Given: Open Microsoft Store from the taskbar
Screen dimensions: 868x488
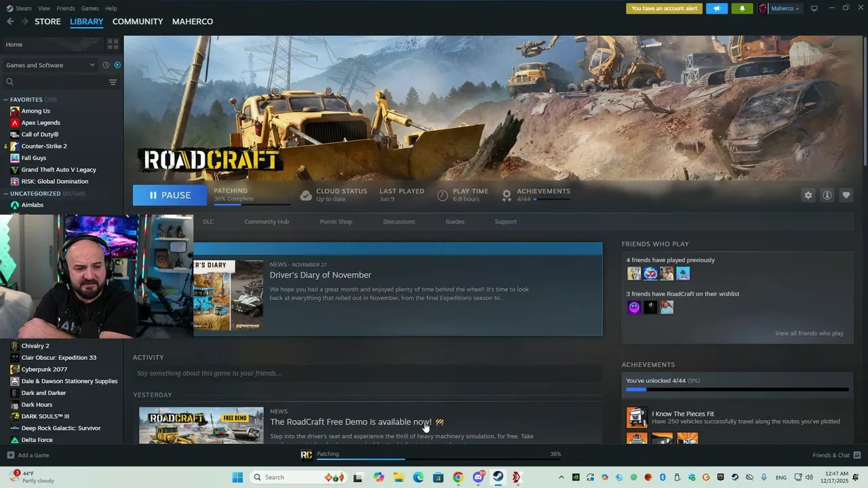Looking at the screenshot, I should [438, 477].
